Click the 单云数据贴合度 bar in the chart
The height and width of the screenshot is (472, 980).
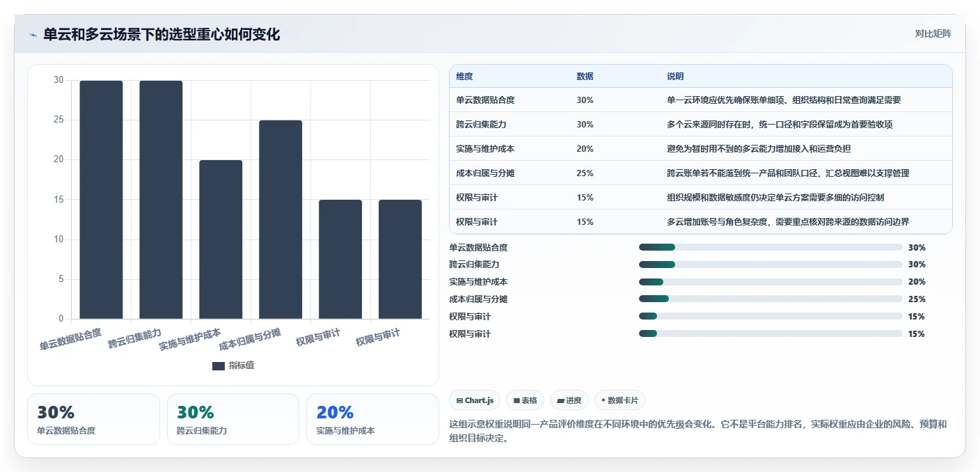point(101,200)
